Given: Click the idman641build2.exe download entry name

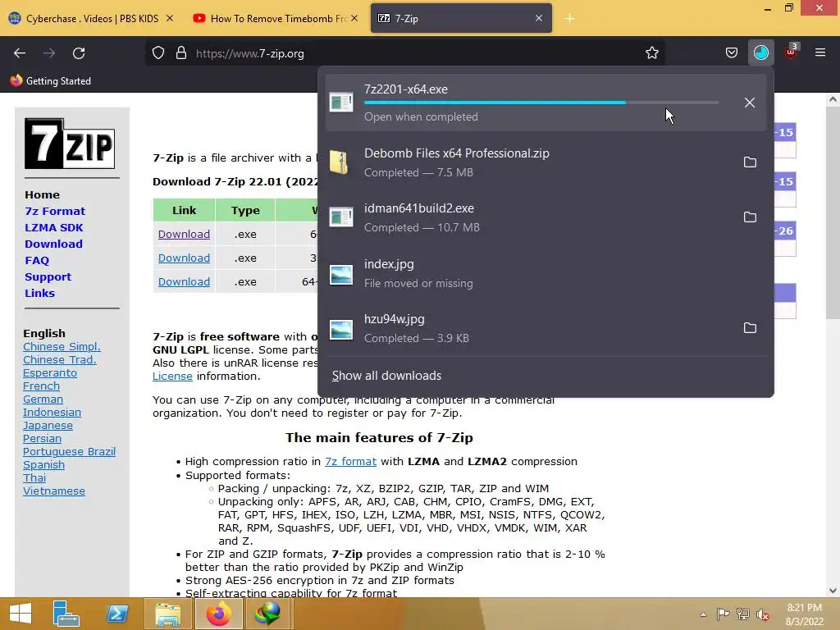Looking at the screenshot, I should [419, 208].
